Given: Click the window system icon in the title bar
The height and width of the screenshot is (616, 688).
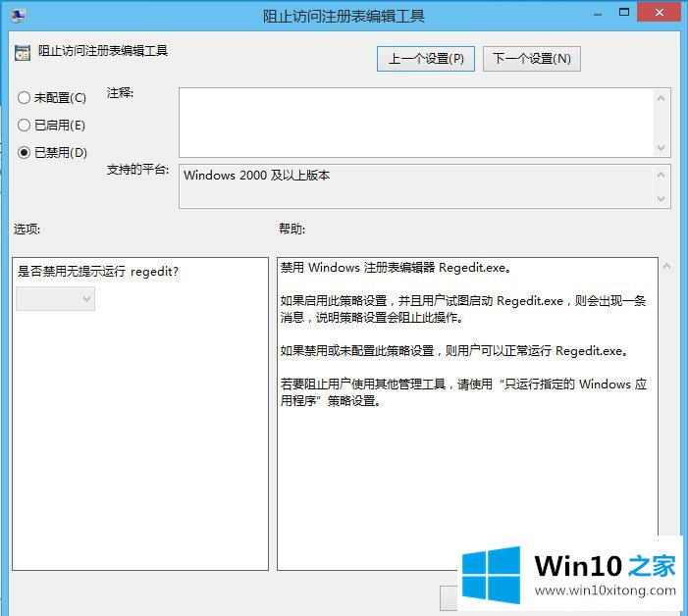Looking at the screenshot, I should click(19, 17).
